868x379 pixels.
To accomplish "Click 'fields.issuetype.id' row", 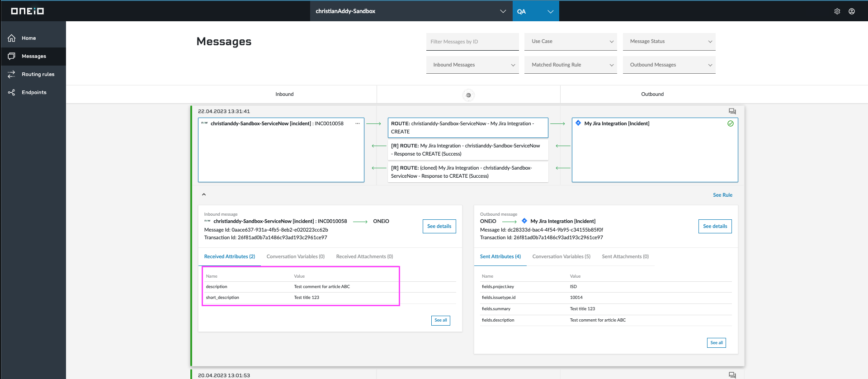I will pyautogui.click(x=606, y=298).
